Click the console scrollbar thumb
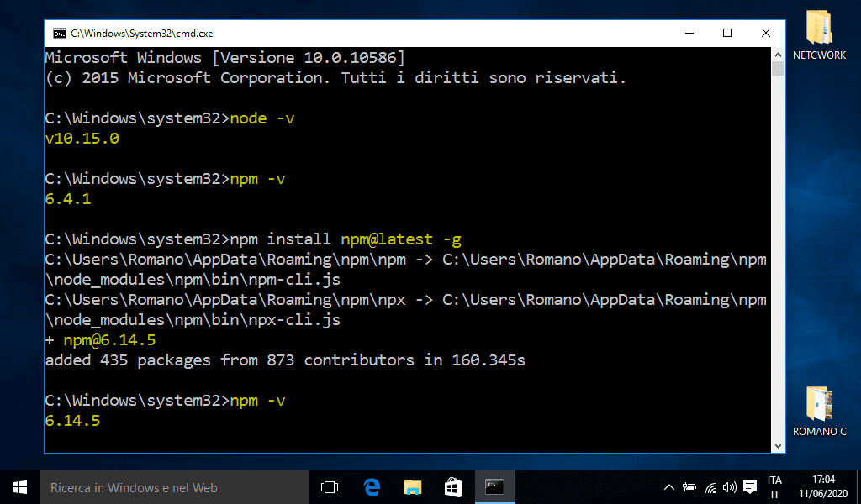Image resolution: width=861 pixels, height=504 pixels. tap(778, 69)
